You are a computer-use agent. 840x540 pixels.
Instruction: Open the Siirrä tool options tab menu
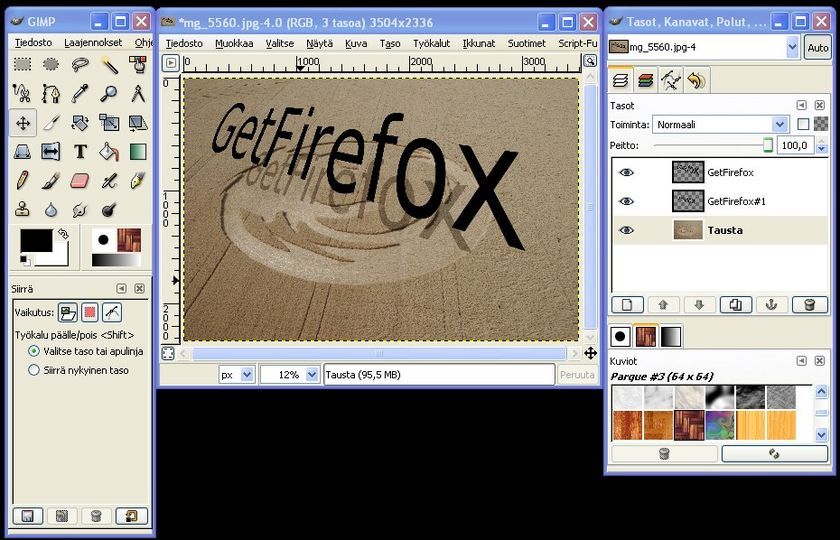tap(122, 289)
